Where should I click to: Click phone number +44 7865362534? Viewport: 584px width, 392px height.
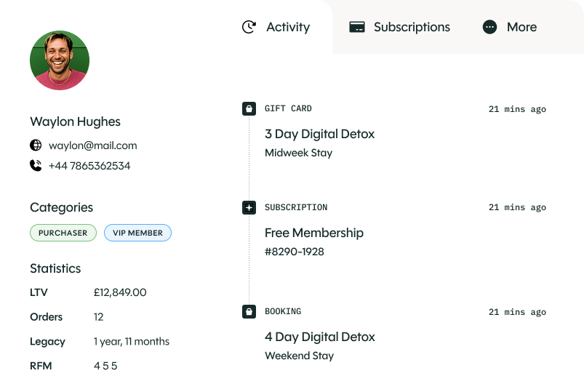point(89,166)
